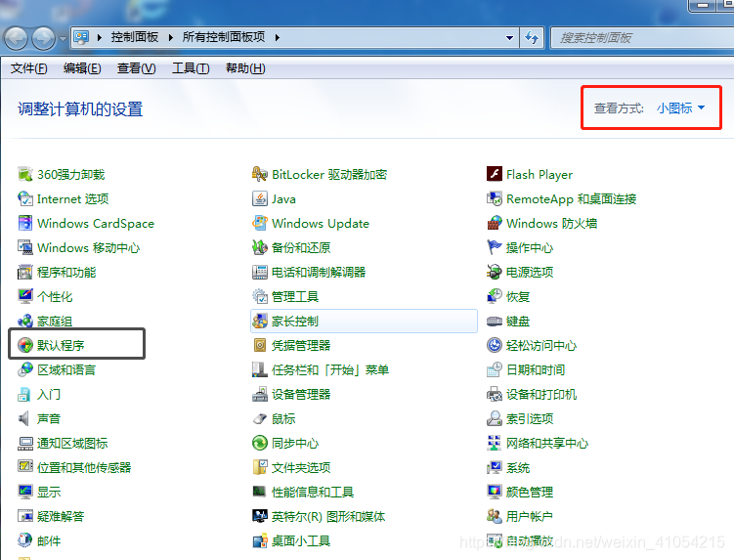Open the 工具(T) menu
This screenshot has width=734, height=560.
(x=191, y=68)
